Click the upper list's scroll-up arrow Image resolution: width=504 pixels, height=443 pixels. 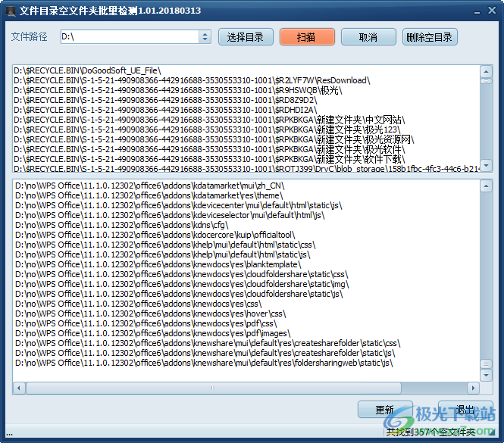tap(486, 70)
